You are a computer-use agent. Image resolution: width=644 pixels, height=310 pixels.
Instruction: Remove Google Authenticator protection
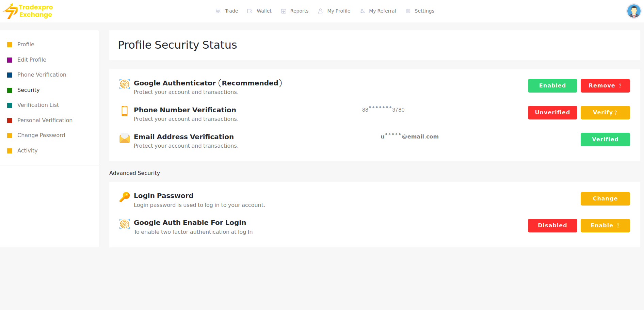(x=605, y=86)
